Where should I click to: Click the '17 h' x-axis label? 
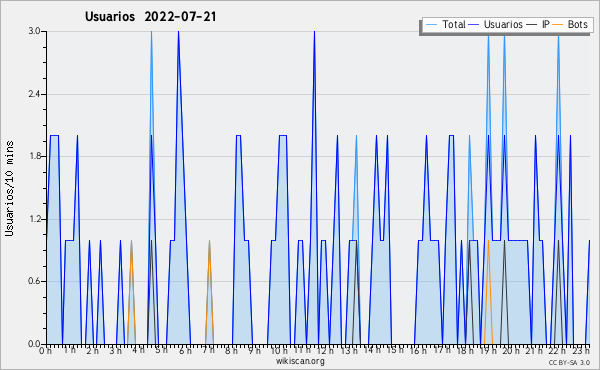coord(441,350)
